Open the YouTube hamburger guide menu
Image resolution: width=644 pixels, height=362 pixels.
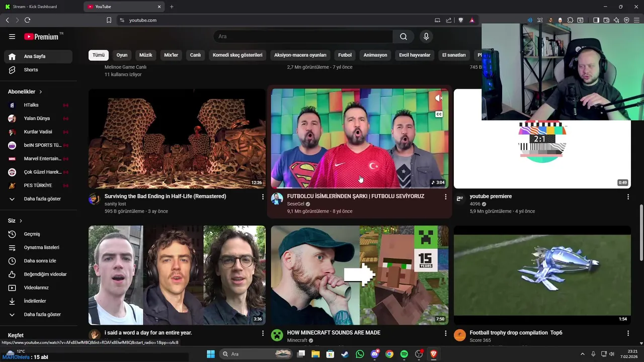pos(12,37)
